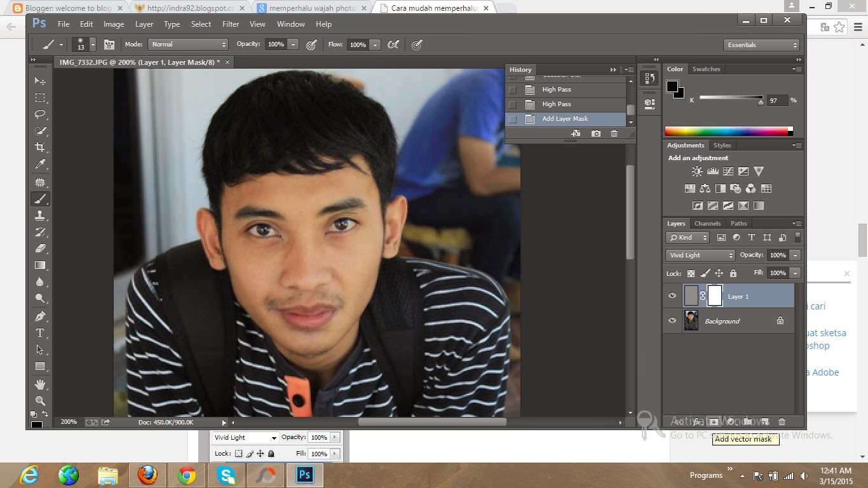The height and width of the screenshot is (488, 868).
Task: Enable airbrush-style build-up effects
Action: pos(393,44)
